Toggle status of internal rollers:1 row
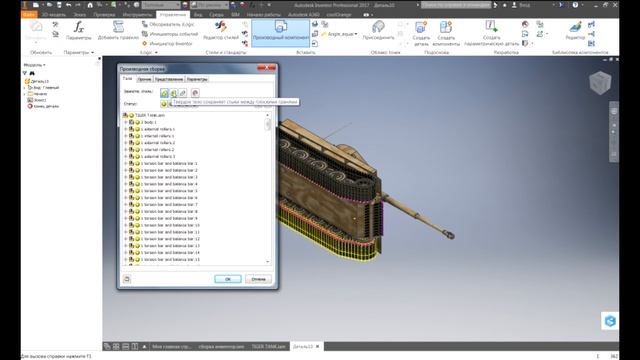Image resolution: width=640 pixels, height=360 pixels. 138,136
